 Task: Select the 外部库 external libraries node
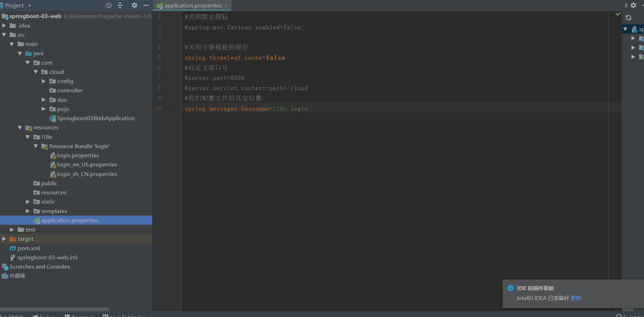[x=17, y=276]
